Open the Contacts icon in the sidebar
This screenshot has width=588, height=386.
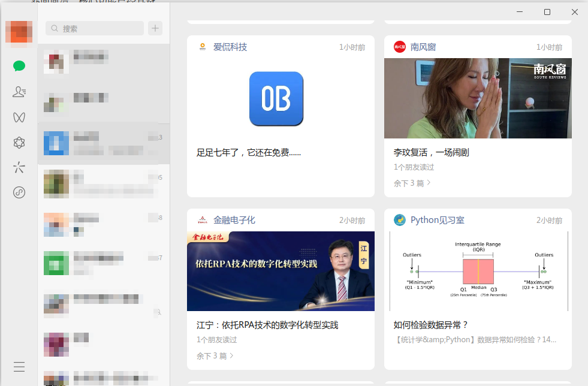click(19, 92)
